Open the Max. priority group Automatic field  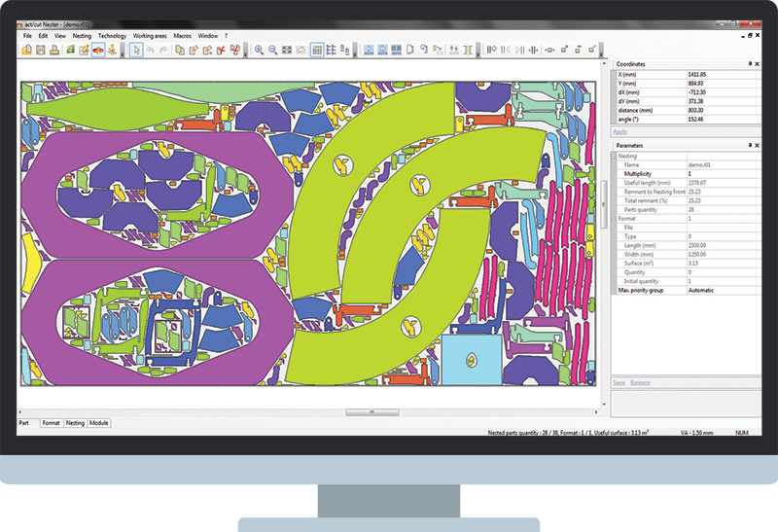(720, 291)
